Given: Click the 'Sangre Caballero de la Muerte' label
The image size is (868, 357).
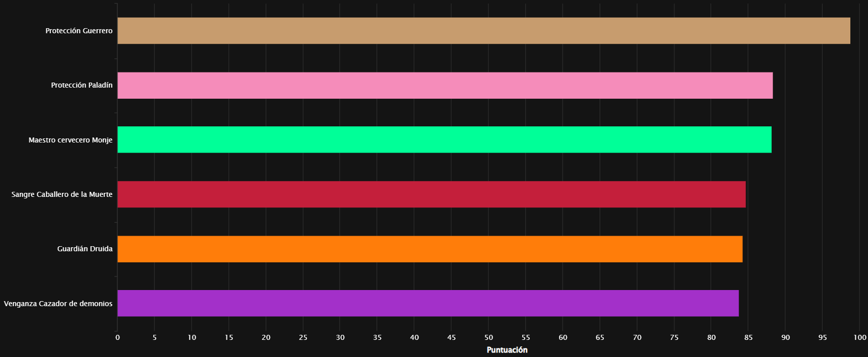Looking at the screenshot, I should [x=62, y=194].
